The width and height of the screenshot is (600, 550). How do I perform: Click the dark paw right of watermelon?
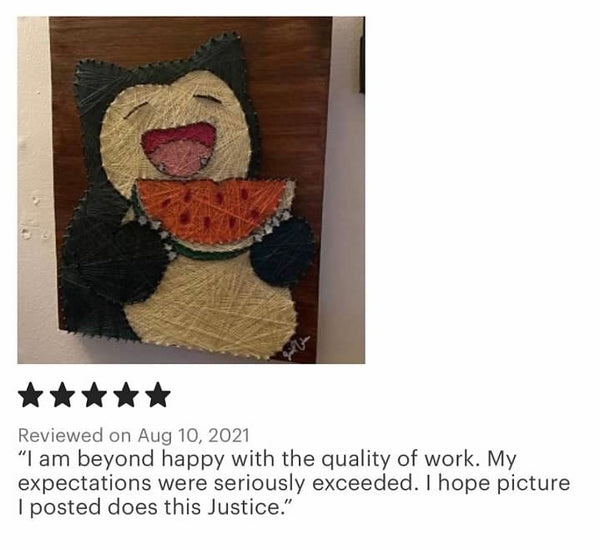click(283, 251)
